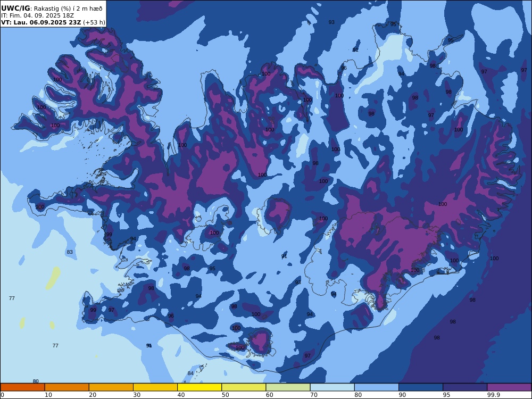Click the 'IT: Fim. 04. 09. 2025 18Z' line
This screenshot has height=399, width=532.
click(x=37, y=15)
